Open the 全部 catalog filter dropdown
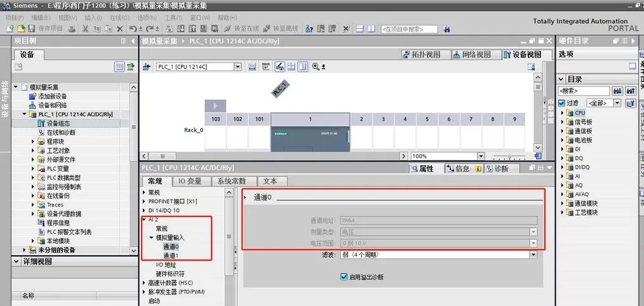 (617, 103)
